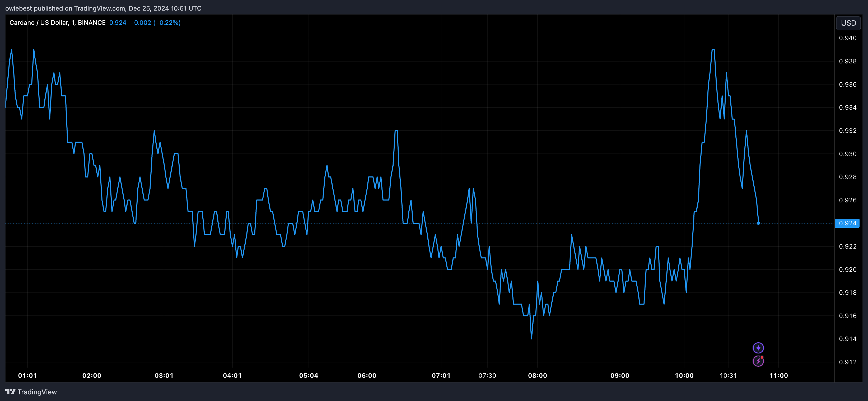The height and width of the screenshot is (401, 868).
Task: Click the current price label 0.924 on axis
Action: (x=847, y=223)
